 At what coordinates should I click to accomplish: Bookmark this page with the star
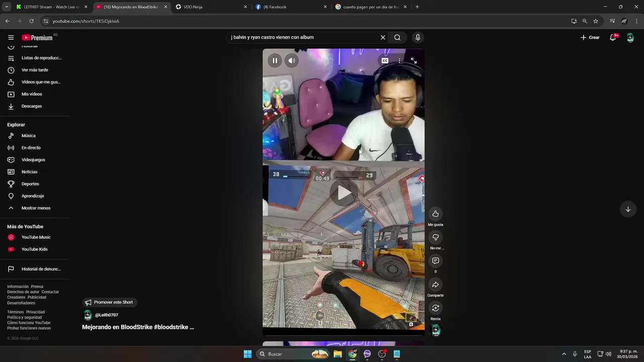[596, 21]
